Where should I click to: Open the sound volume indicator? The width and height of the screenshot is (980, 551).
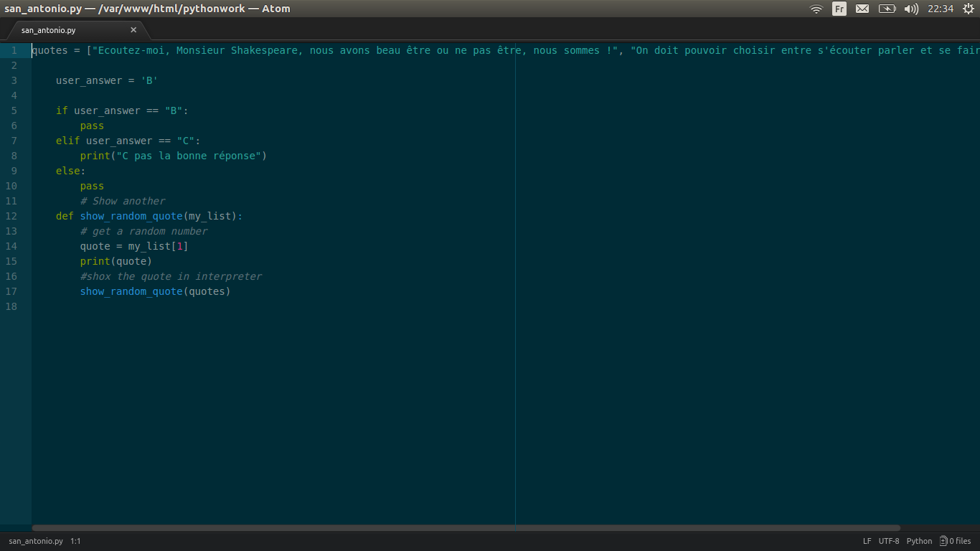(x=911, y=9)
